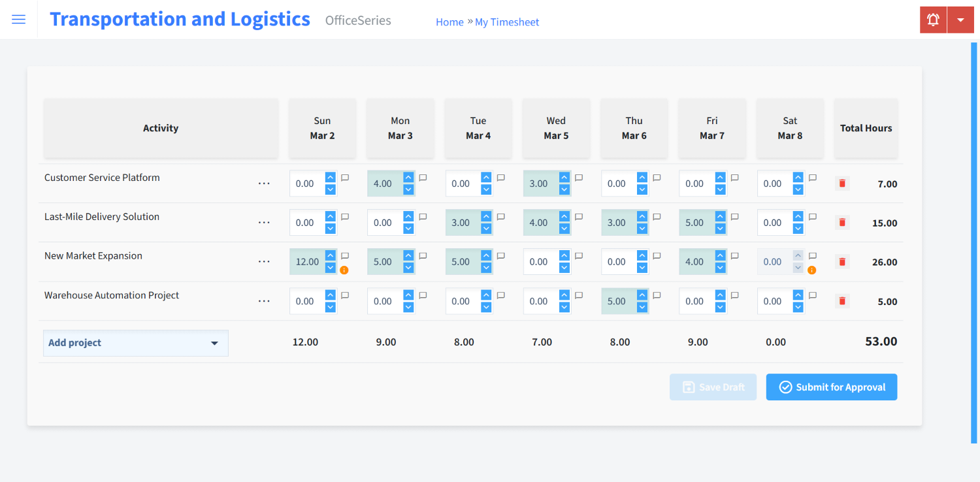Add comment to Warehouse Automation Thursday entry
980x482 pixels.
(657, 295)
